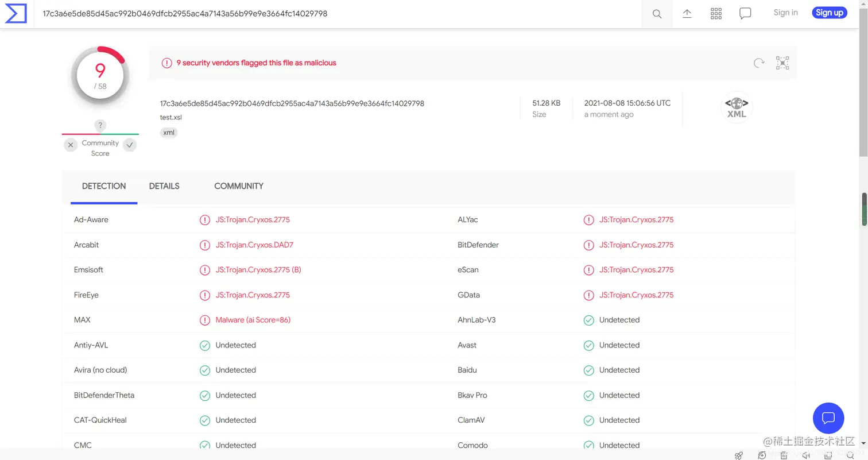Click the eScan vendor name
The image size is (868, 460).
pos(468,270)
